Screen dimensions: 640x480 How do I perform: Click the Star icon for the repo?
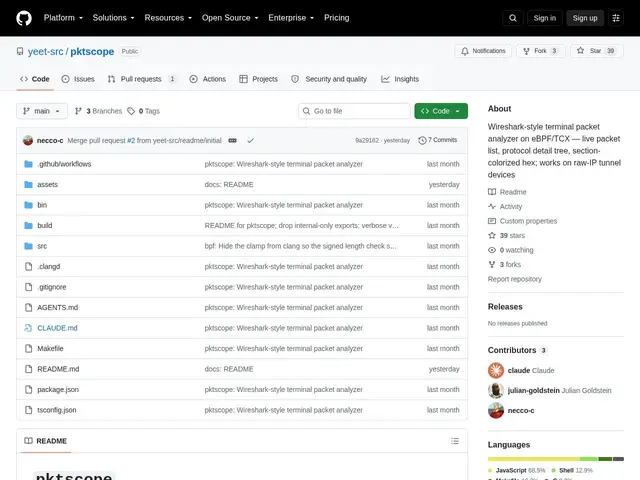coord(580,51)
